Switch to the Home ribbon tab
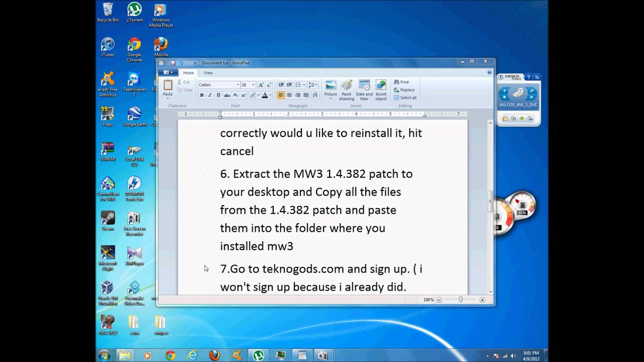Image resolution: width=644 pixels, height=362 pixels. point(188,73)
